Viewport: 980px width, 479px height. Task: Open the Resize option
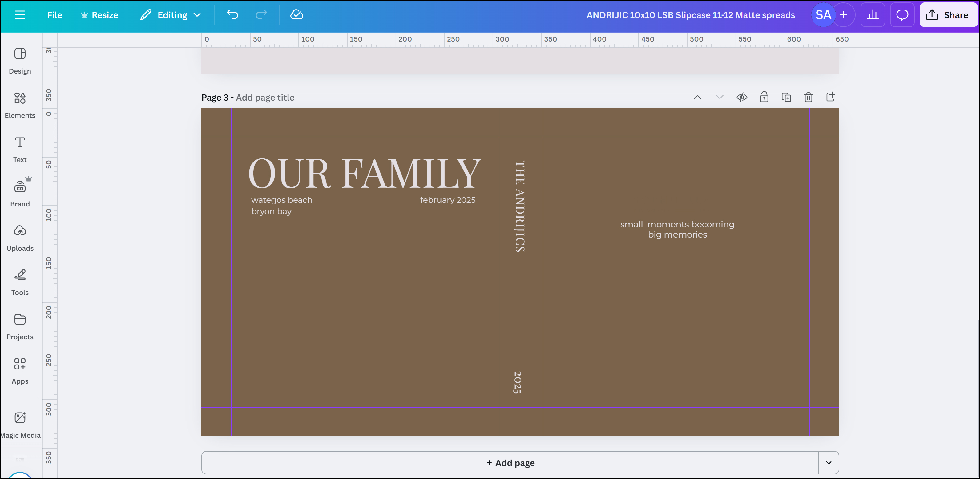tap(99, 15)
